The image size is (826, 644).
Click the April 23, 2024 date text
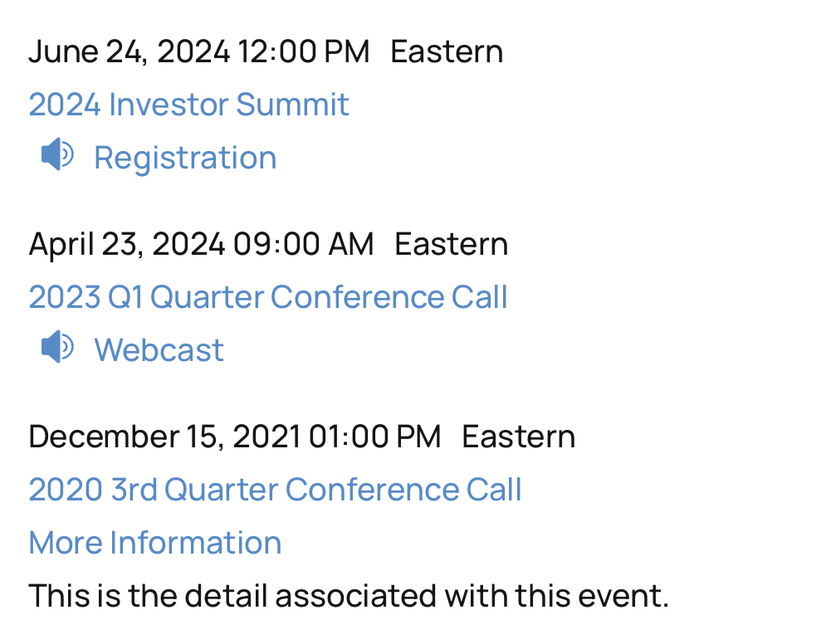click(x=126, y=244)
